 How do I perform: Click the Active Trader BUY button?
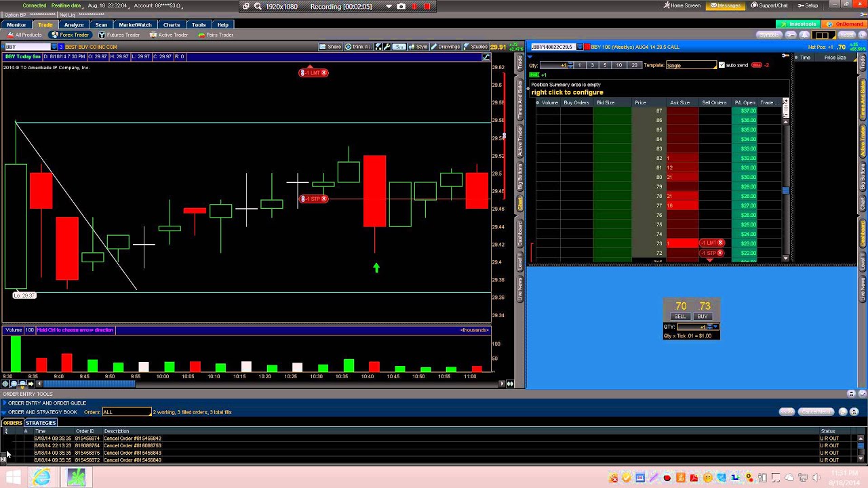pos(703,317)
